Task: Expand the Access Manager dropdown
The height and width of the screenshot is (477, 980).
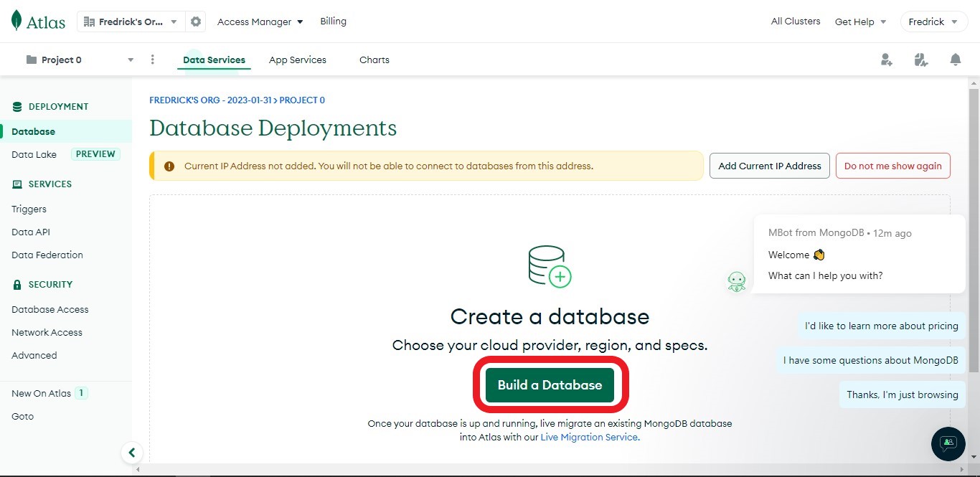Action: (260, 22)
